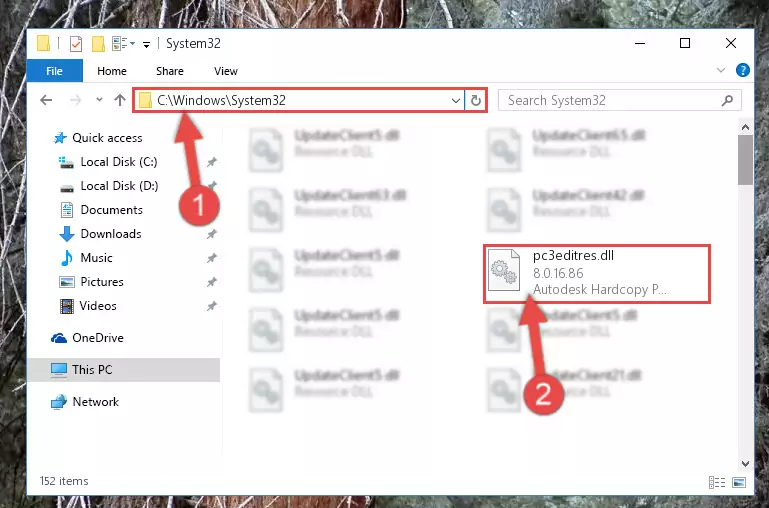
Task: Click the 152 items status text
Action: [64, 481]
